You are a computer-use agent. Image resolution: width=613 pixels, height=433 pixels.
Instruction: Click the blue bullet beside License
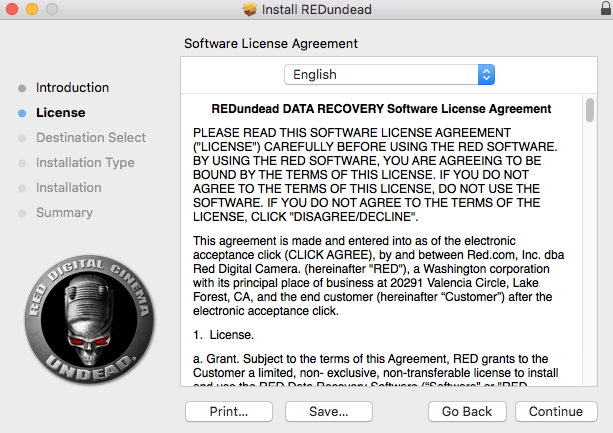point(22,113)
